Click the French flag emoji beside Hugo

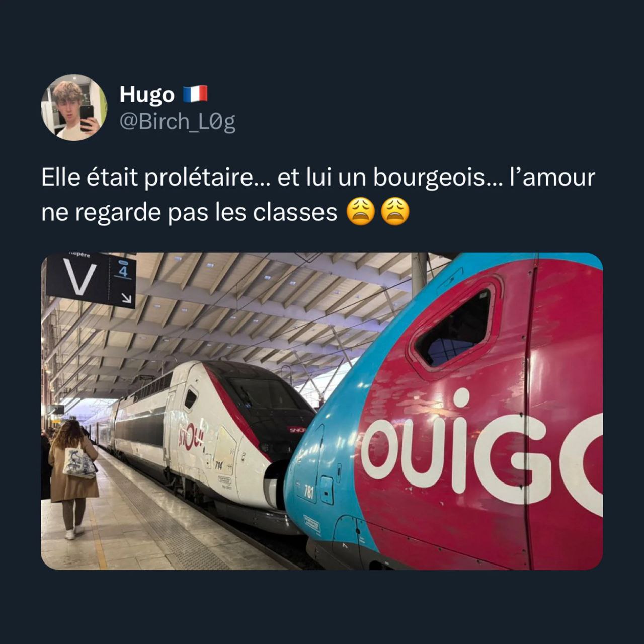pos(195,94)
